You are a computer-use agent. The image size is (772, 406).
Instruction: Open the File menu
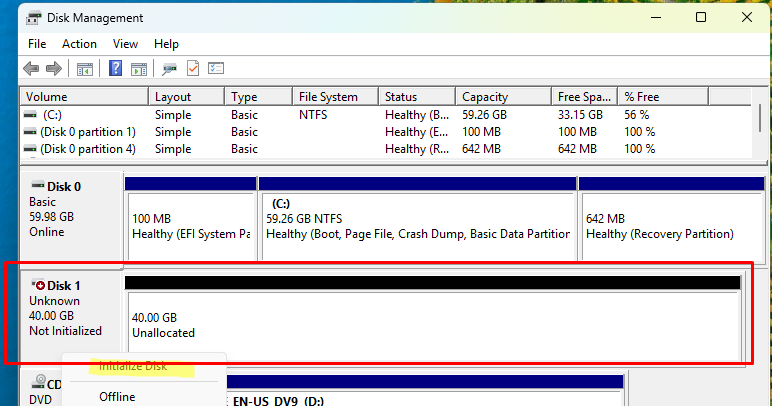click(37, 44)
